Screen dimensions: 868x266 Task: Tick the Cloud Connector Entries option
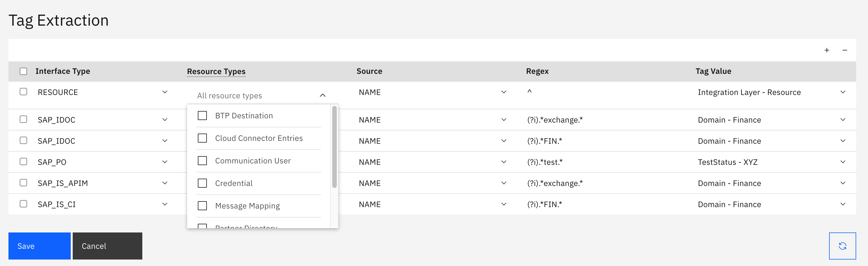(x=202, y=138)
